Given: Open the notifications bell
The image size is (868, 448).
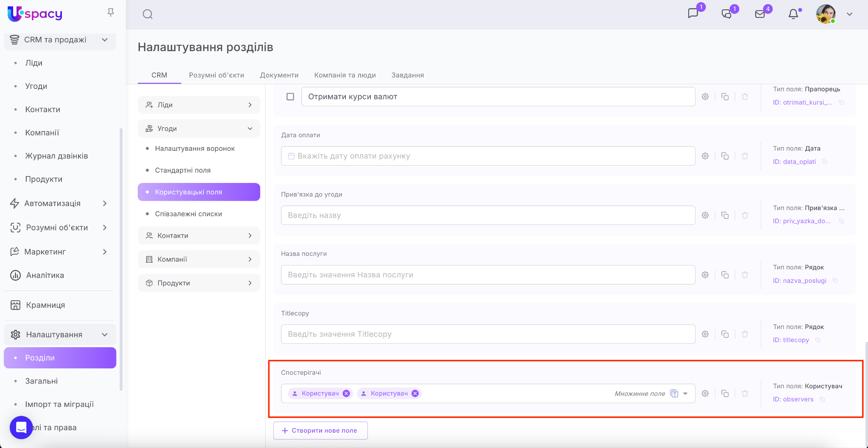Looking at the screenshot, I should (x=793, y=14).
